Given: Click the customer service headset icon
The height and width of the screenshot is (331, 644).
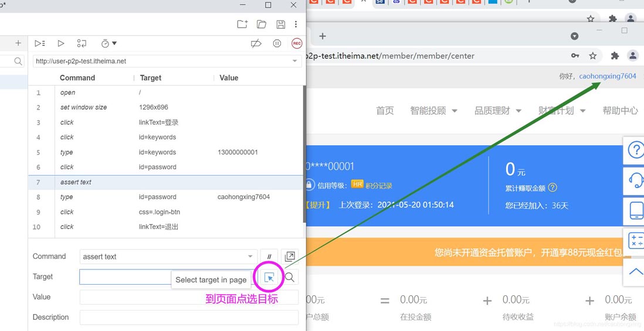Looking at the screenshot, I should click(636, 180).
